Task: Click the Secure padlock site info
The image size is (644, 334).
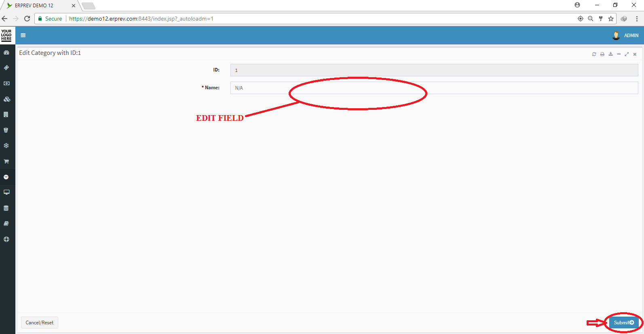Action: click(x=50, y=19)
